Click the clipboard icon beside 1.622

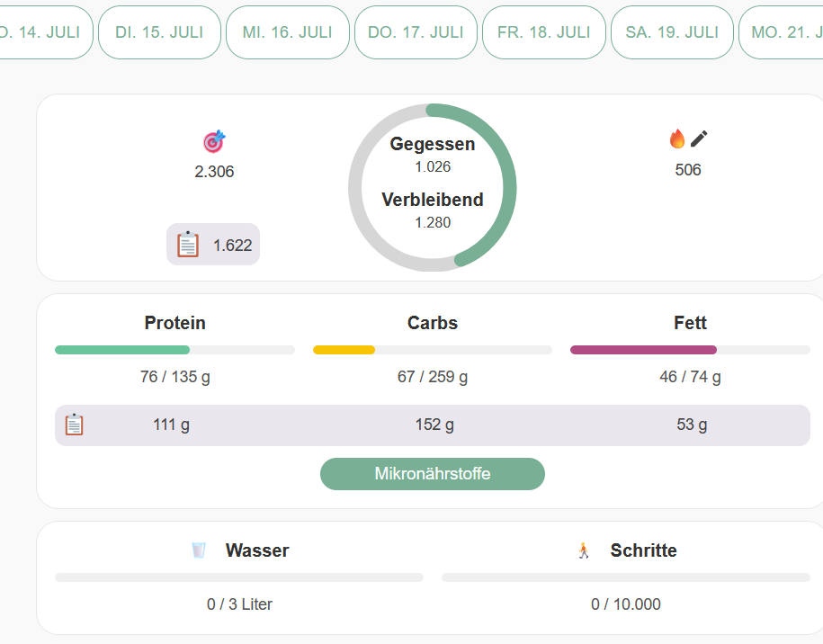[x=188, y=245]
